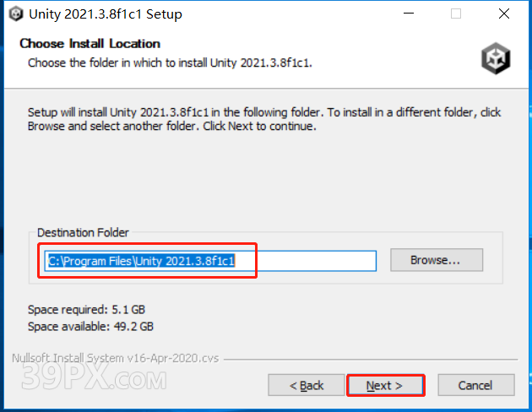The width and height of the screenshot is (532, 412).
Task: Close the Unity Setup window
Action: [x=504, y=14]
